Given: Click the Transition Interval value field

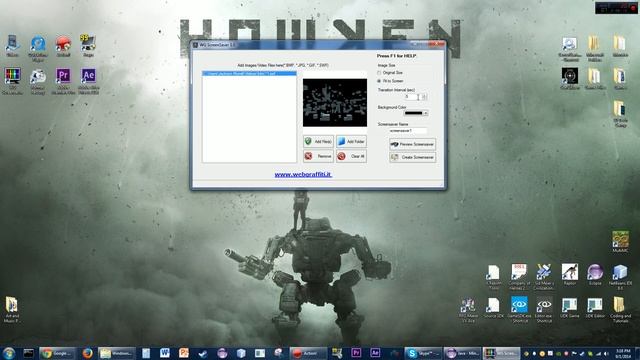Looking at the screenshot, I should 411,97.
